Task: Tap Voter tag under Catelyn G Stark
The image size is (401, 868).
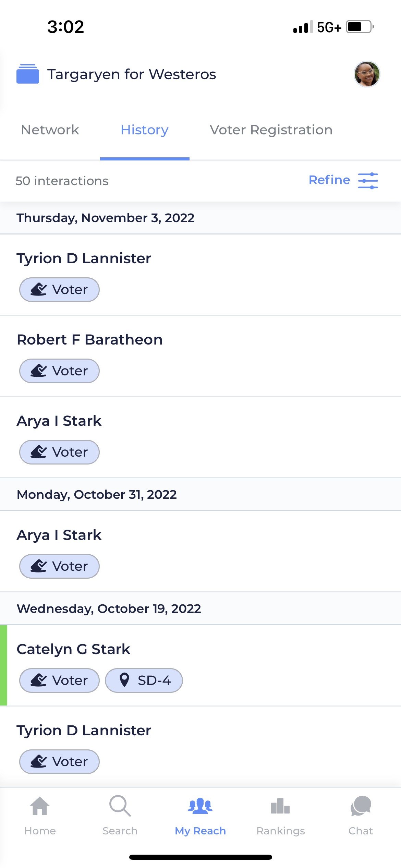Action: (59, 680)
